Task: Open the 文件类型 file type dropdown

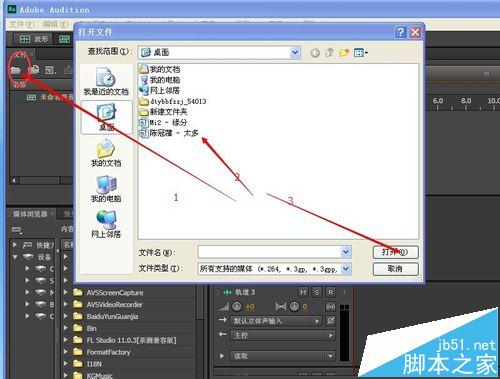Action: [346, 268]
